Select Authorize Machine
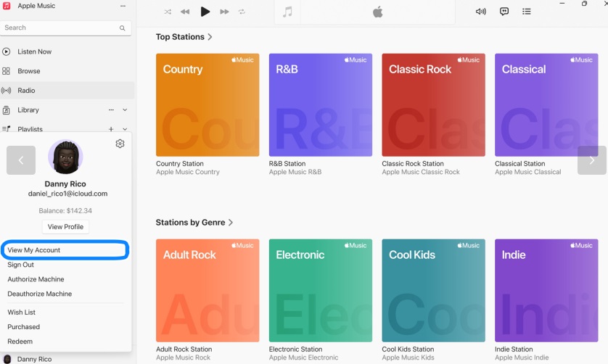The height and width of the screenshot is (364, 608). tap(36, 279)
